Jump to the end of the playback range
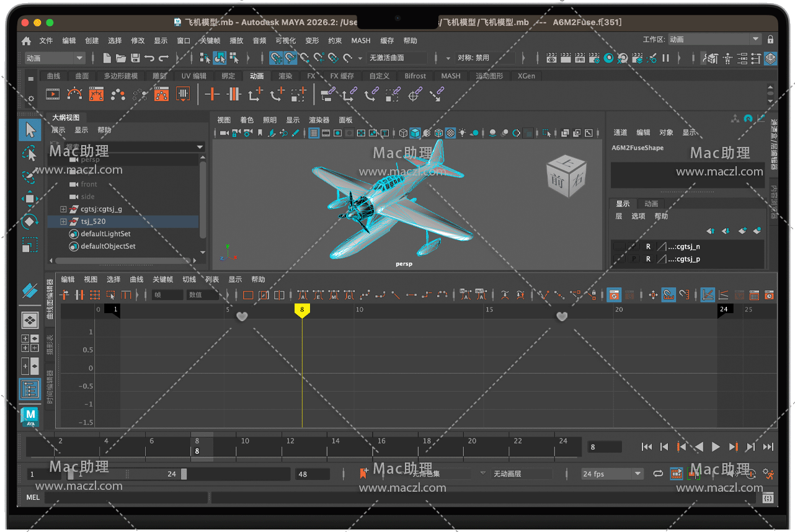 tap(768, 447)
